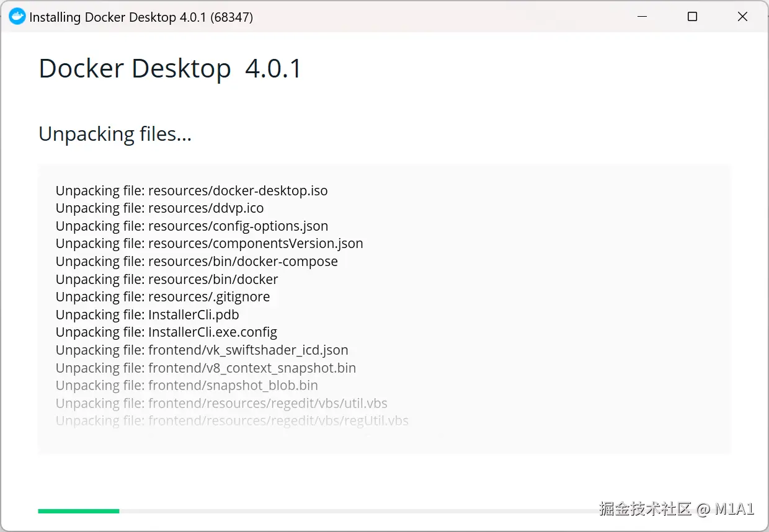
Task: Select the frontend/snapshot_blob.bin log line
Action: pos(187,386)
